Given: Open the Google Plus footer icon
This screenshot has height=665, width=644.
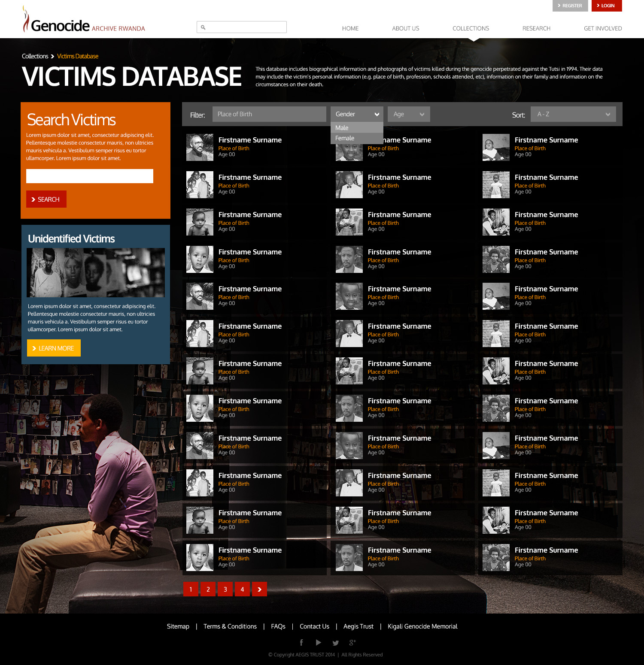Looking at the screenshot, I should (x=352, y=642).
